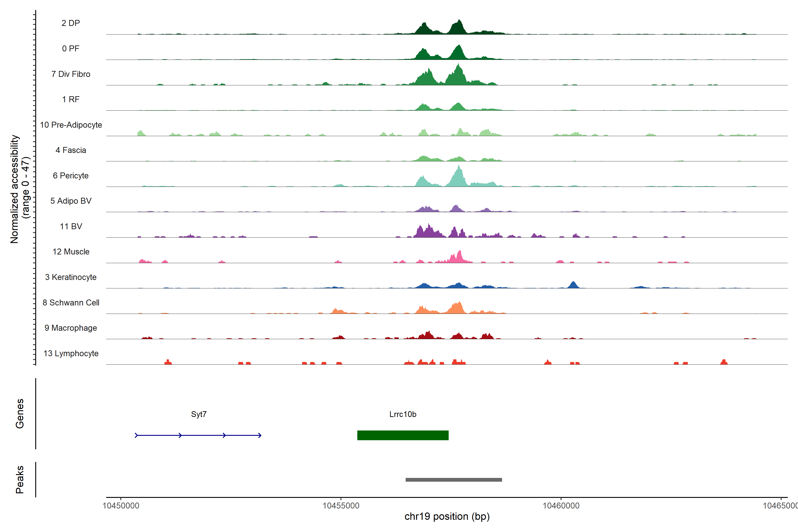Click the green Lrrc10b gene bar
Viewport: 798px width, 532px height.
click(403, 435)
